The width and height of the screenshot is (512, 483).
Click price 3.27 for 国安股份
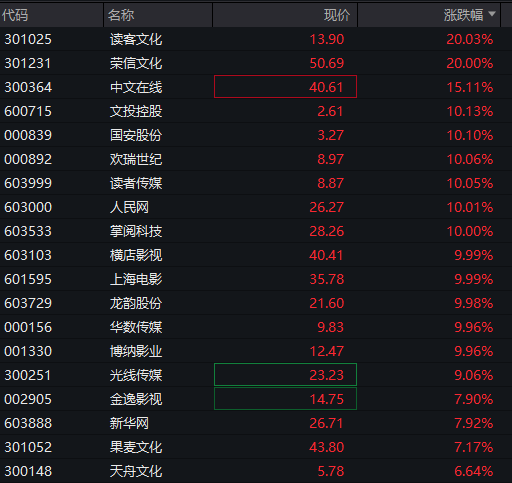pos(330,135)
